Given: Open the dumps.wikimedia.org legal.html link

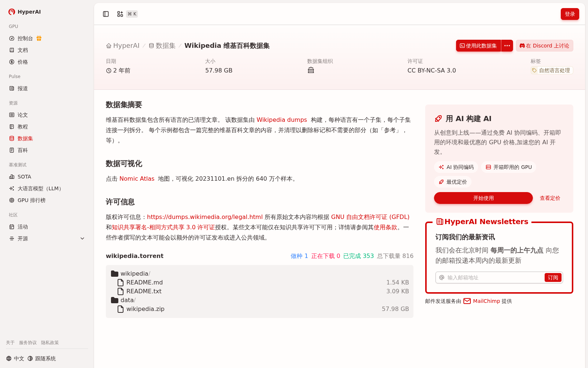Looking at the screenshot, I should (205, 217).
